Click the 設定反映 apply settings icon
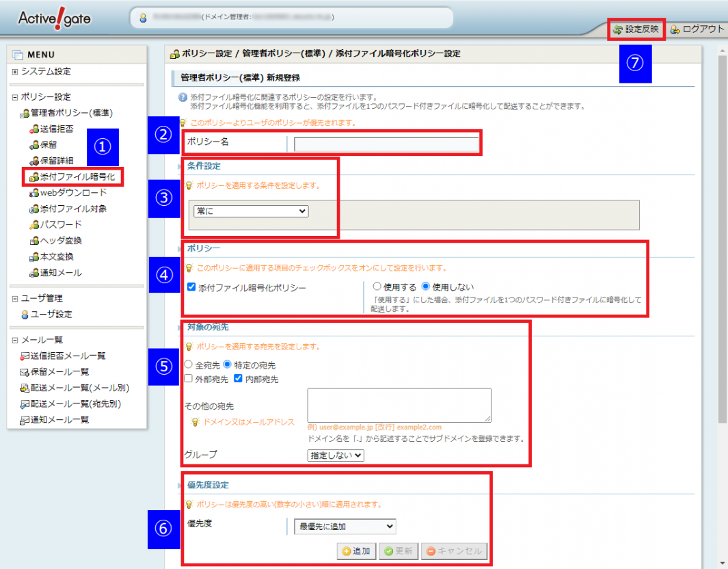Screen dimensions: 728x569 618,29
